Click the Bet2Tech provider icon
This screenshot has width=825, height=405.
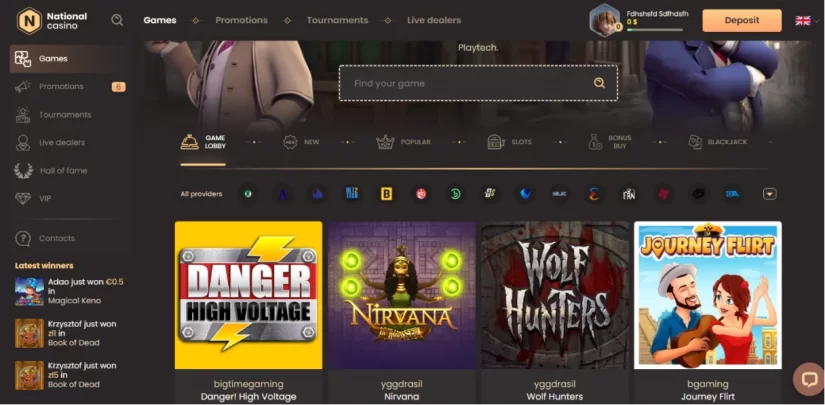352,194
